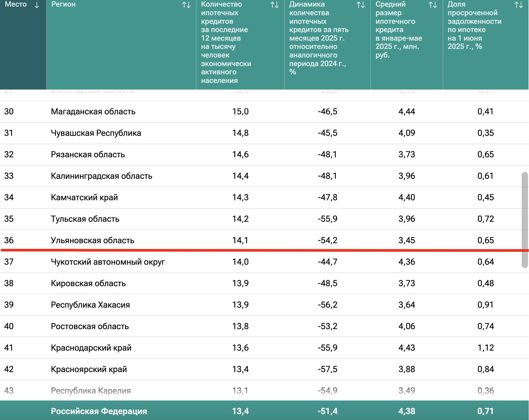The image size is (529, 420).
Task: Sort by Динамика количества ипотечных кредитов arrows
Action: point(361,5)
